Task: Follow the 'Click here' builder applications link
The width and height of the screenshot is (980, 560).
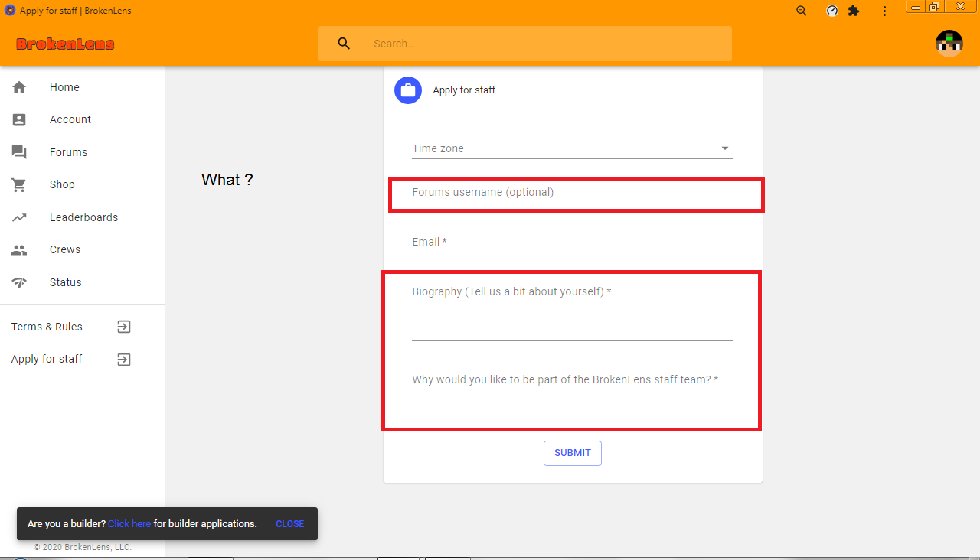Action: point(129,524)
